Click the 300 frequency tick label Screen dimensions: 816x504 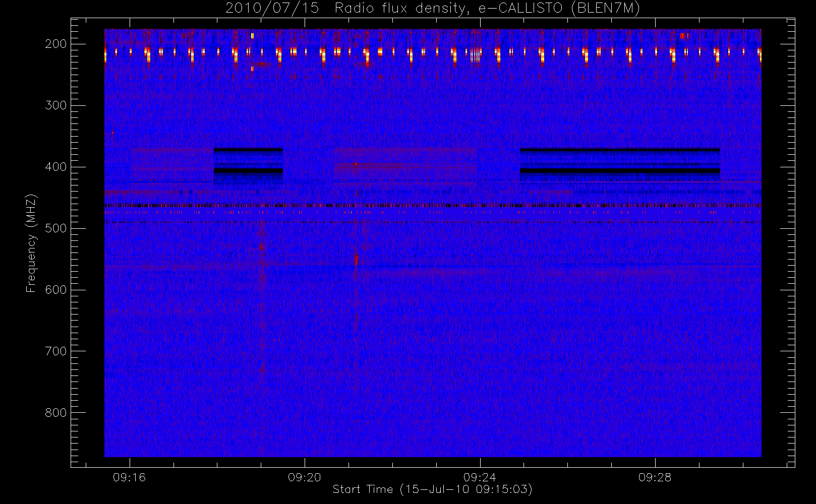point(56,105)
